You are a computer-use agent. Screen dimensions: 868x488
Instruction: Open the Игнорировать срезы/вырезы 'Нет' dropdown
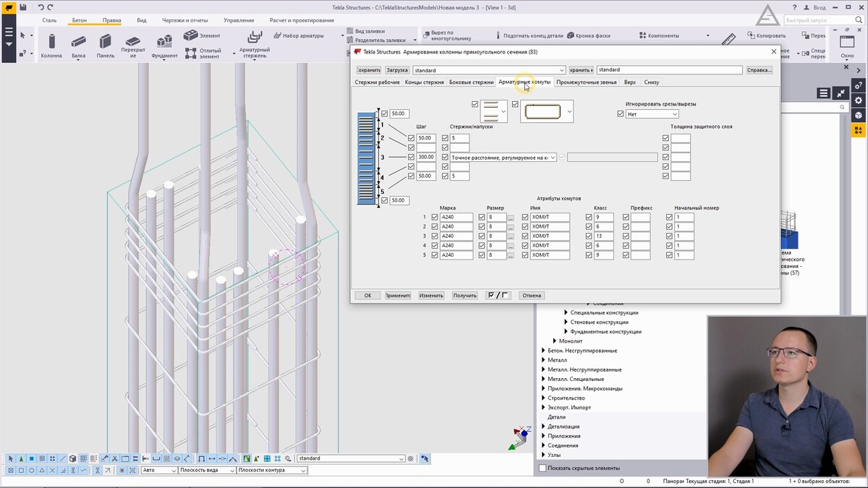coord(653,114)
